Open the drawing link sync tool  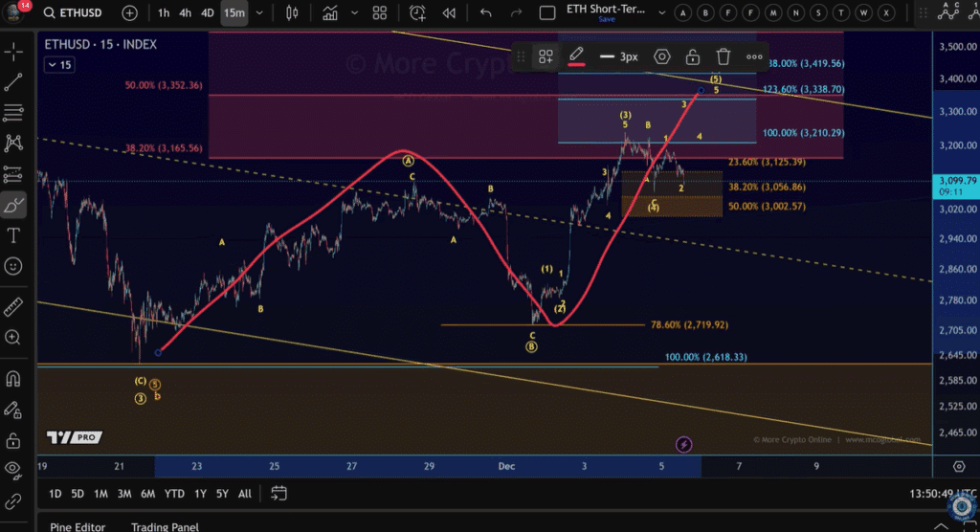(x=13, y=502)
